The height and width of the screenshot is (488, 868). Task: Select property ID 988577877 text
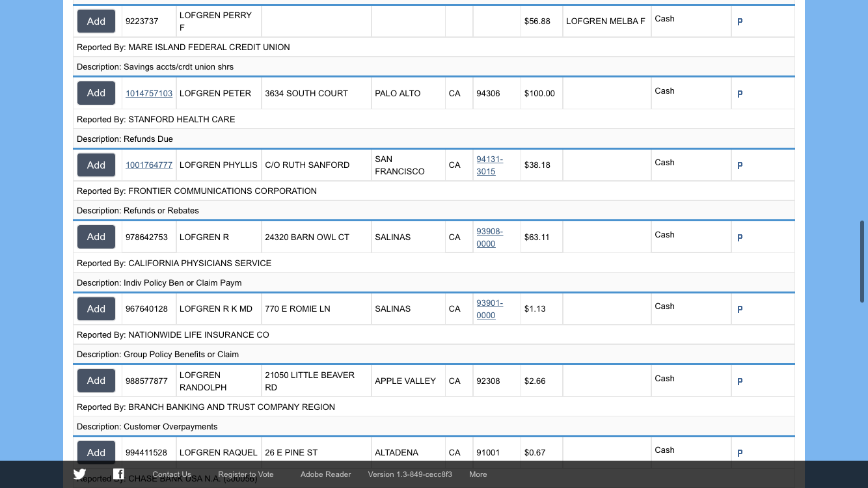146,381
